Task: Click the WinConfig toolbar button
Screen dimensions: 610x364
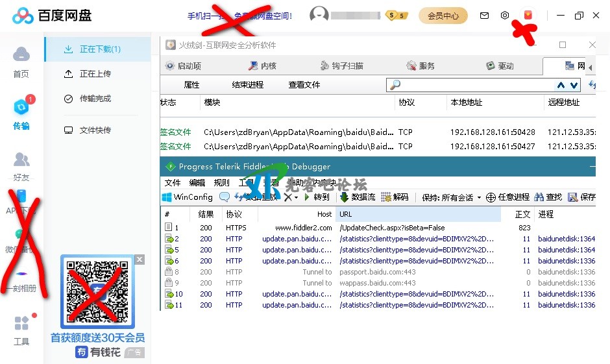Action: pyautogui.click(x=187, y=197)
